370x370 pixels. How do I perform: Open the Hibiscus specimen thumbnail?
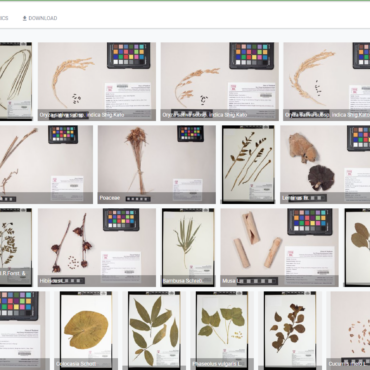coord(97,247)
